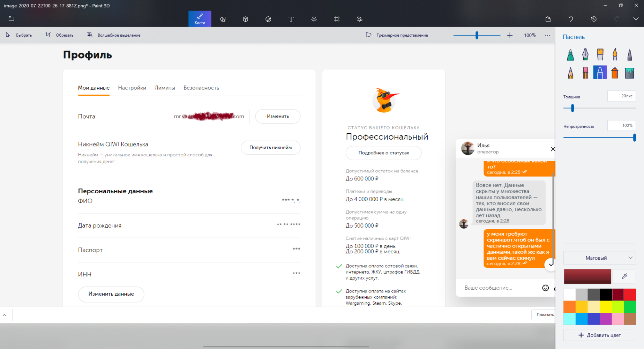Viewport: 644px width, 349px height.
Task: Click the Добавить цвет button
Action: coord(599,335)
